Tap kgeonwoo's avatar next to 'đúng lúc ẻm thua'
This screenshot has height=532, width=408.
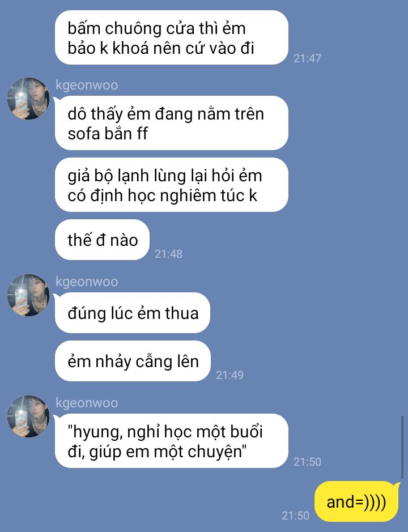pos(28,295)
